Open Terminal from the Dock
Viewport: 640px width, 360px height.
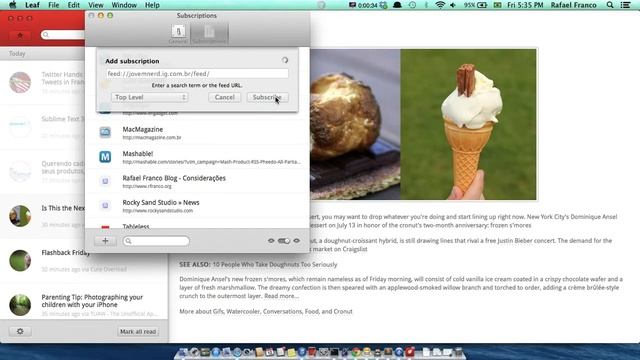(334, 352)
